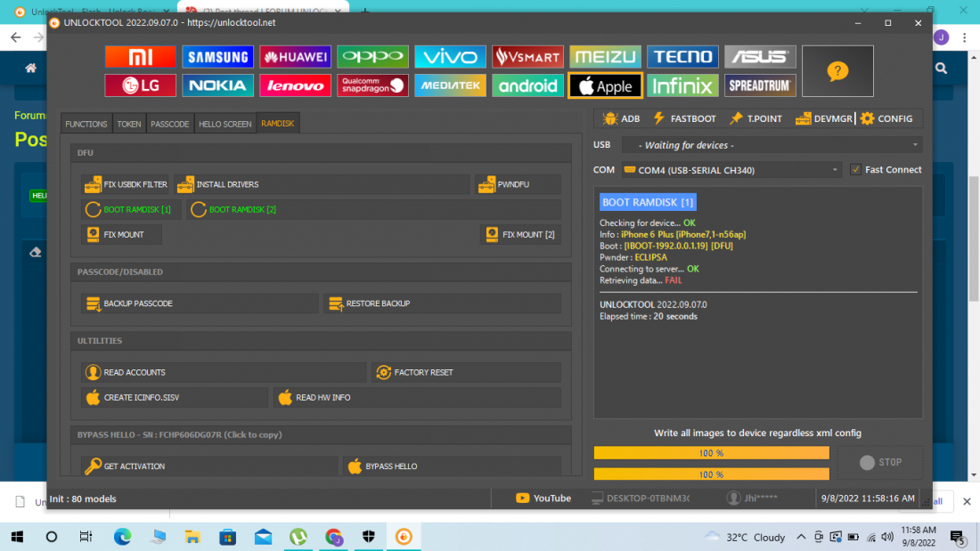Choose the Vsmart brand logo
Screen dimensions: 980x551
pos(527,57)
